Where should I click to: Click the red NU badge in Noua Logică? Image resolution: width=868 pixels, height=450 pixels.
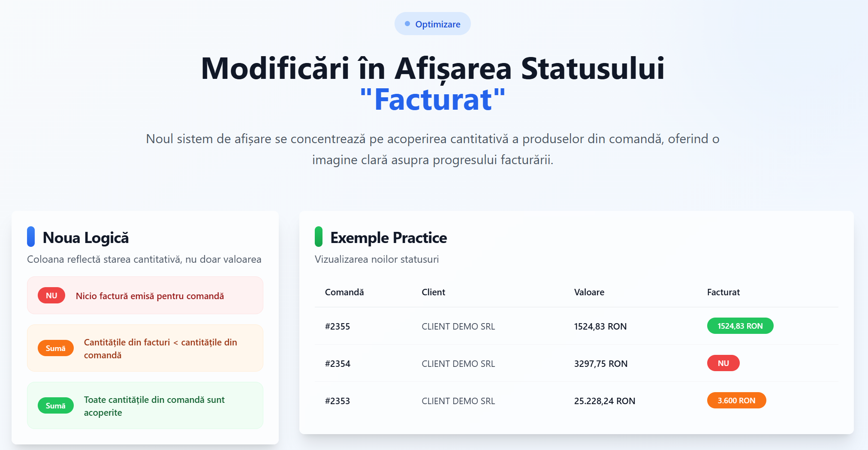(x=51, y=296)
